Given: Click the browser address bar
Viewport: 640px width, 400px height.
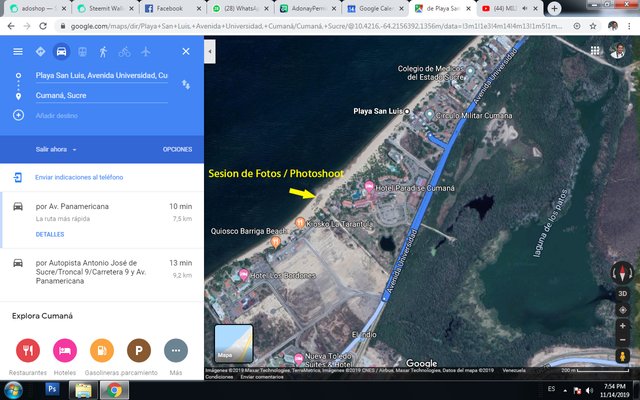Looking at the screenshot, I should (316, 26).
